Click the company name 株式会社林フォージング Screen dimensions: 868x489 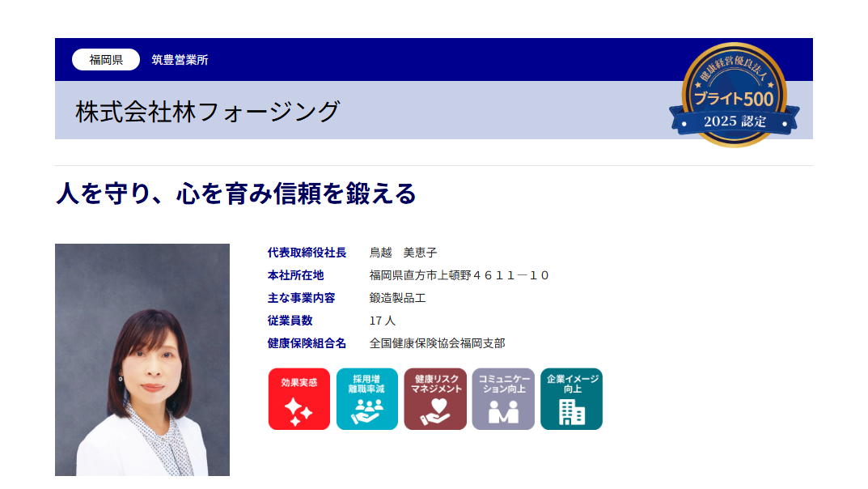point(207,111)
